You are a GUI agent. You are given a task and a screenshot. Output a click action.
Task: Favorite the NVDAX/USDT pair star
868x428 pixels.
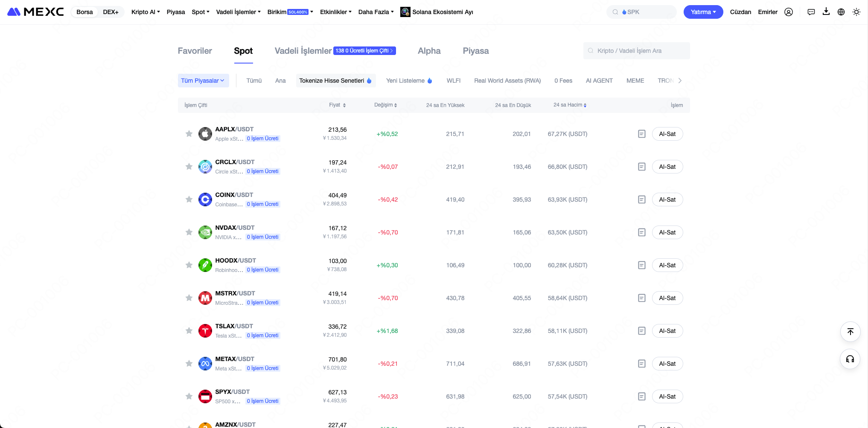(x=189, y=232)
